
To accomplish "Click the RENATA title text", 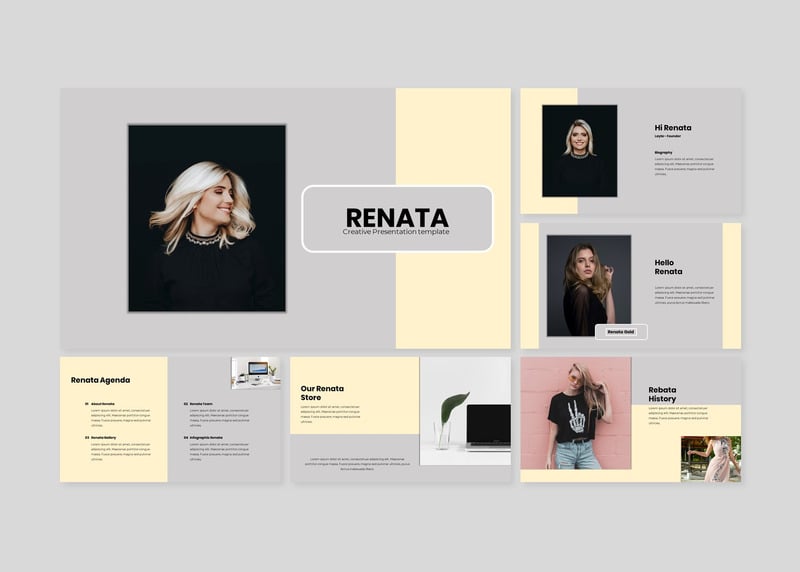I will coord(397,218).
